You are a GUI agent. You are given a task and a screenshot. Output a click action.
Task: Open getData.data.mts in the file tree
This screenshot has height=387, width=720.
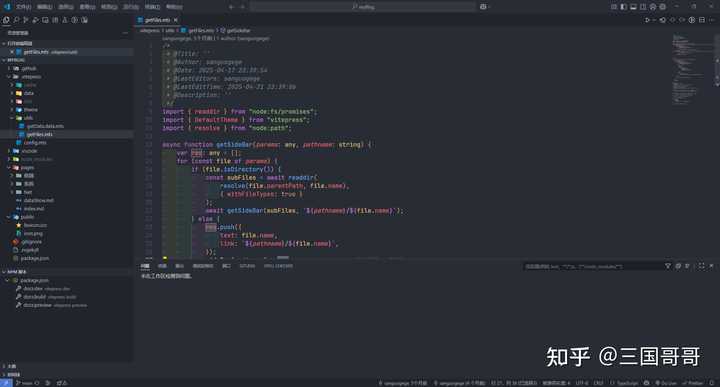[x=45, y=126]
